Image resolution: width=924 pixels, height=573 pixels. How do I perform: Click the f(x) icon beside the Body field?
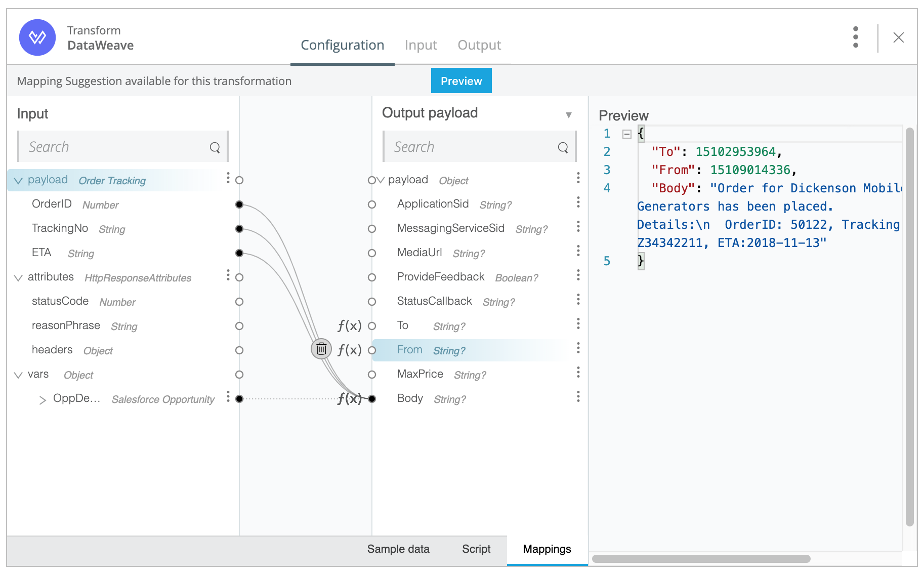click(x=350, y=399)
